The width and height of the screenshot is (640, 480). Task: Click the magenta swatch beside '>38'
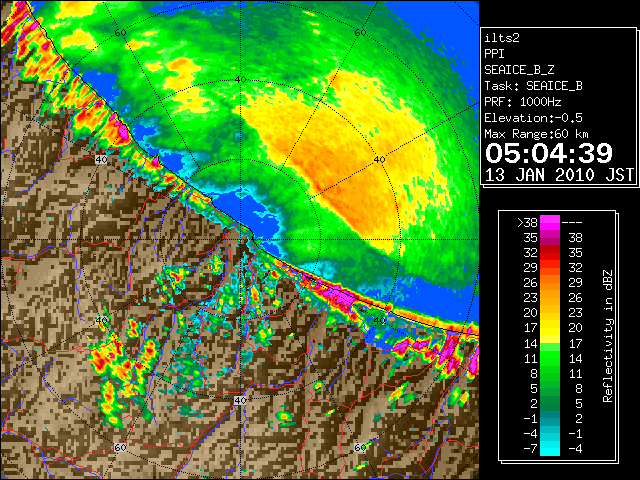[x=550, y=223]
